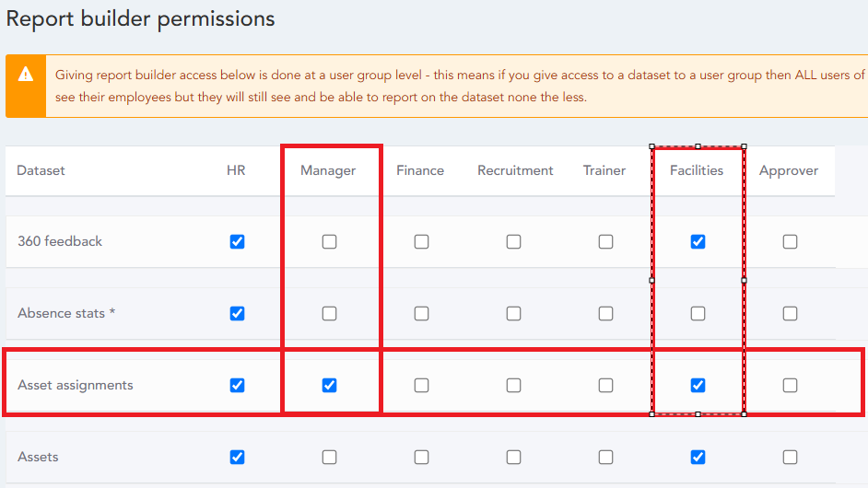Viewport: 868px width, 488px height.
Task: Select the Facilities column header
Action: point(697,170)
